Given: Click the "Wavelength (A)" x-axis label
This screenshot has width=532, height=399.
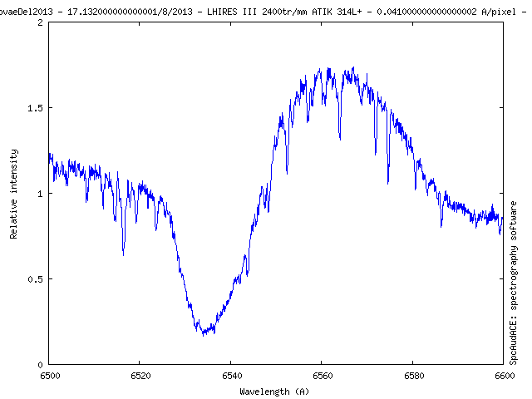Looking at the screenshot, I should coord(276,391).
